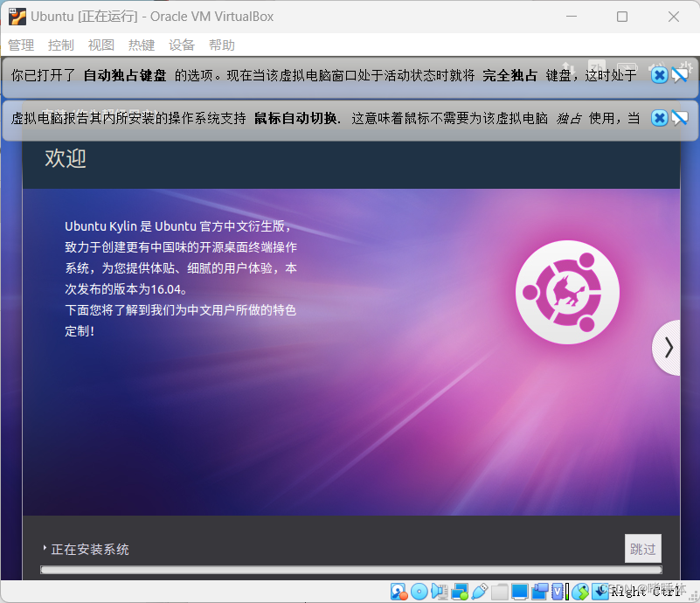Open the 热键 menu
700x603 pixels.
click(142, 45)
